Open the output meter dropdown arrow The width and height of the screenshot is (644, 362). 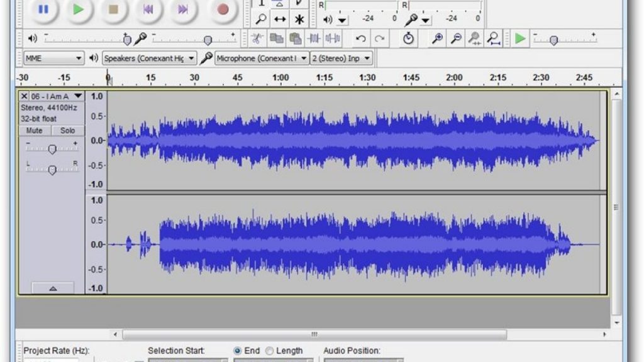tap(342, 20)
